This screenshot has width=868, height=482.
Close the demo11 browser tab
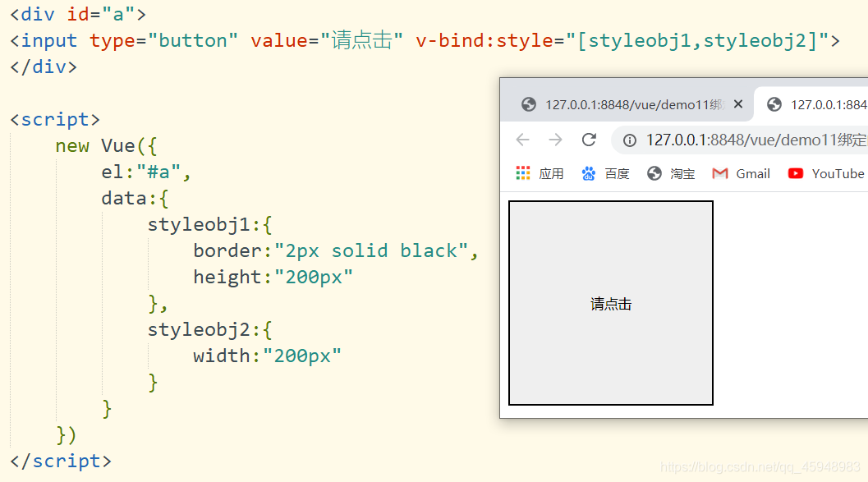click(x=738, y=104)
